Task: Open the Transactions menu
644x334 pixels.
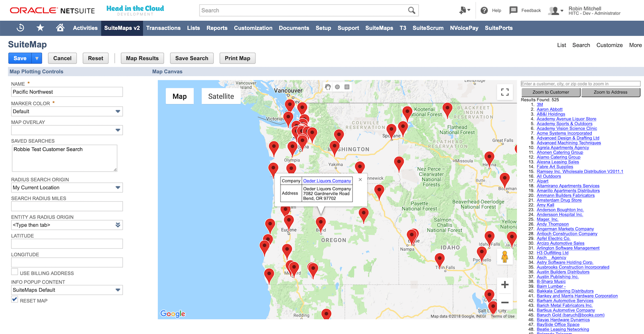Action: (x=163, y=28)
